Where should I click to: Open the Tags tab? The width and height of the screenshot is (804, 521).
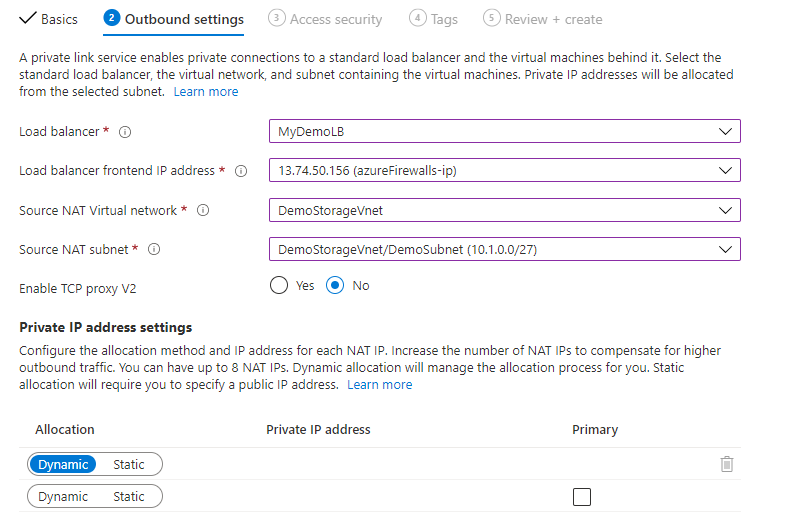click(434, 19)
